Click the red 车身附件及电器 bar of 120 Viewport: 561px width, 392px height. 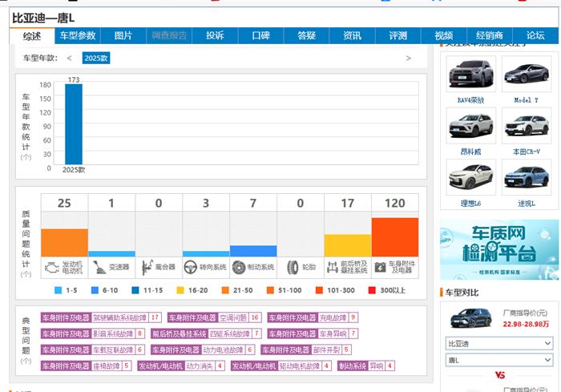point(394,236)
